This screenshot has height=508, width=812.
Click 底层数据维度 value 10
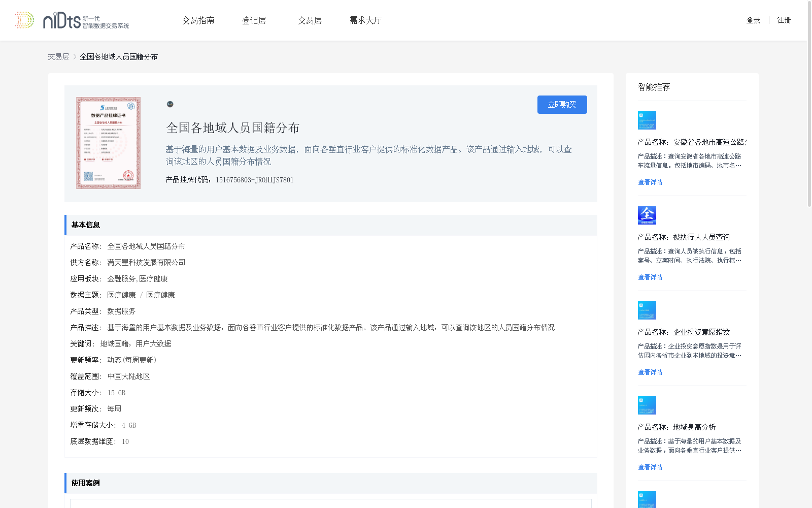pos(125,441)
